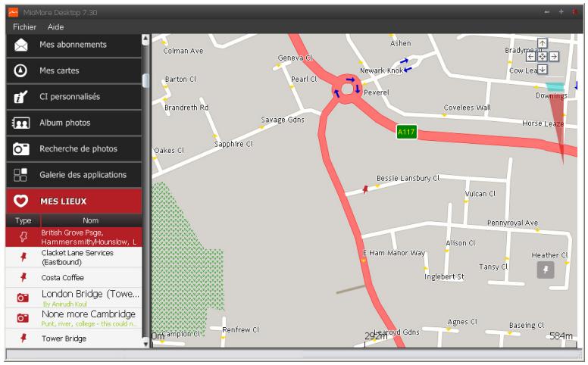Select the None more Cambridge entry
The height and width of the screenshot is (365, 588).
(73, 318)
